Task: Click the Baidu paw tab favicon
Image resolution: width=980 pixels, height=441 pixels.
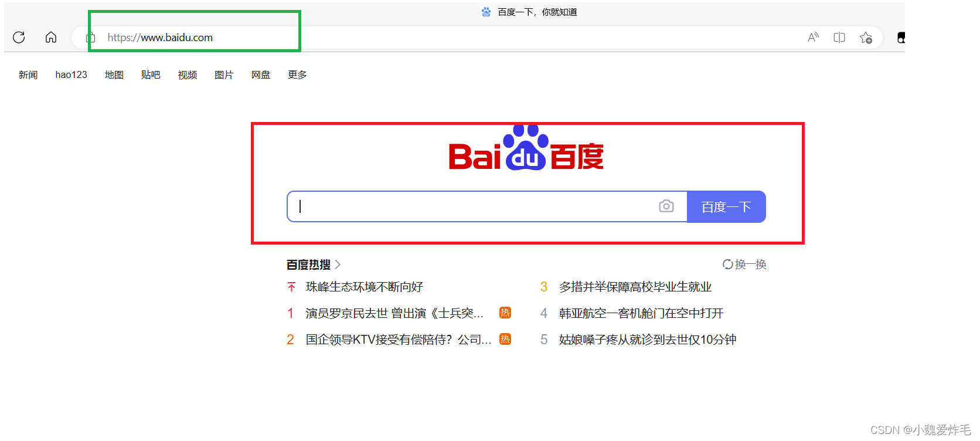Action: tap(486, 12)
